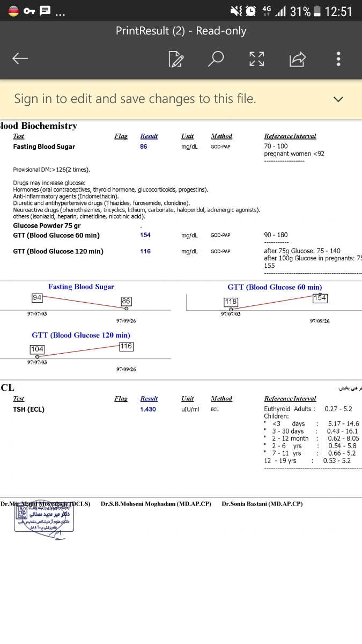Screen dimensions: 362x644
Task: Tap 'GTT (Blood Glucose 60 min)' test row label
Action: click(56, 235)
